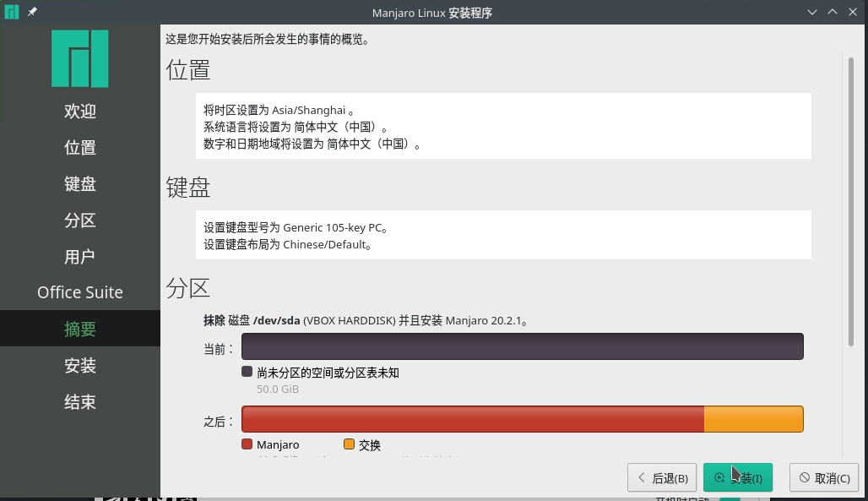
Task: Select the Office Suite step in the sidebar
Action: tap(80, 292)
